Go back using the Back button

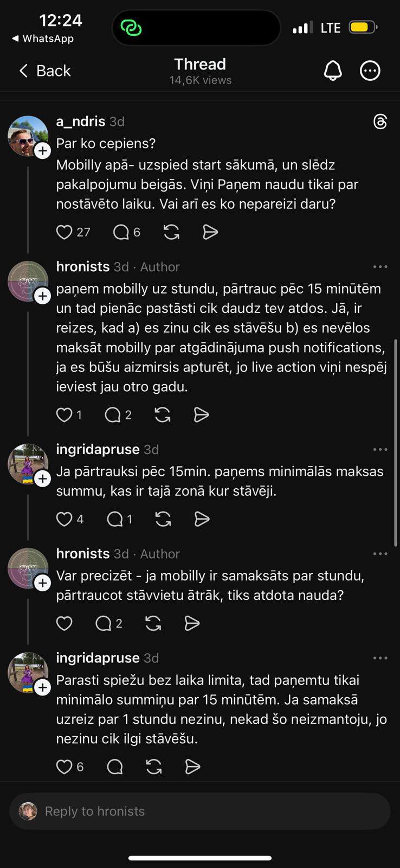point(46,71)
